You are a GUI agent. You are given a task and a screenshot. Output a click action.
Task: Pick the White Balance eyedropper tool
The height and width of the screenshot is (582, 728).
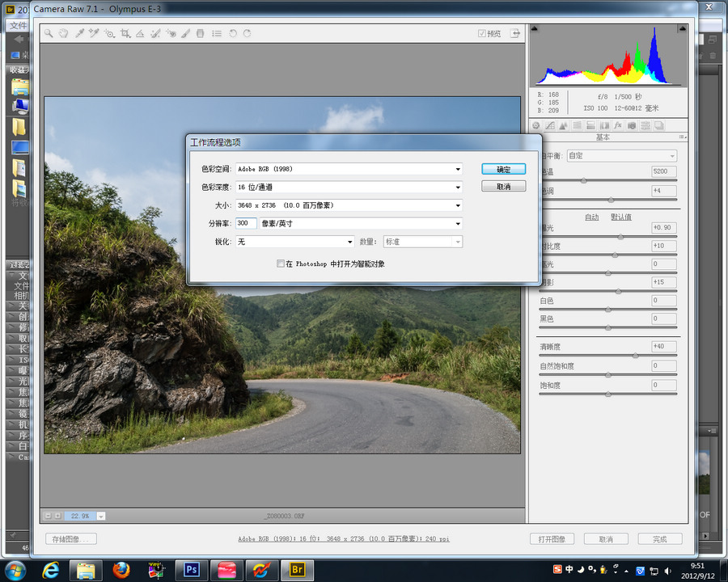[79, 34]
